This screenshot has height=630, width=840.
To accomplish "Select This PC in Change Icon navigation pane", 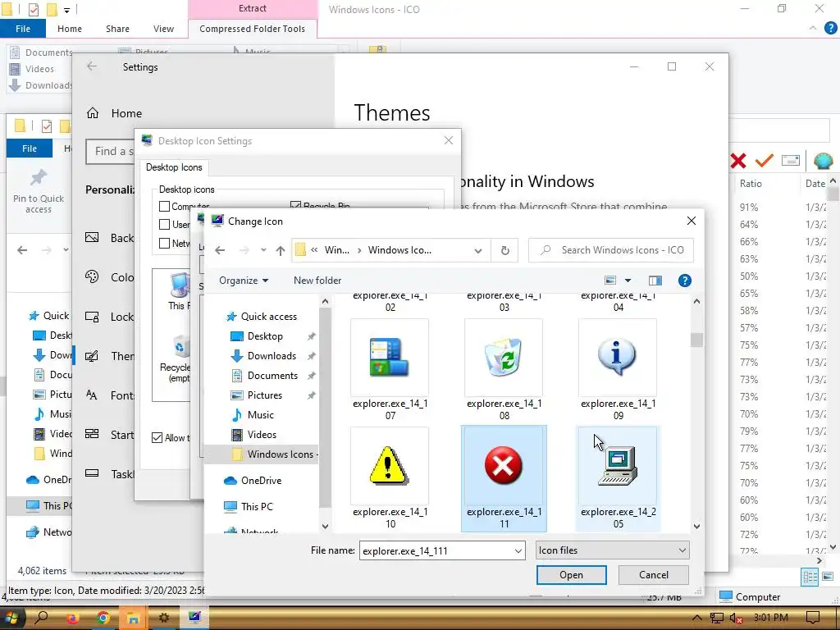I will click(249, 506).
